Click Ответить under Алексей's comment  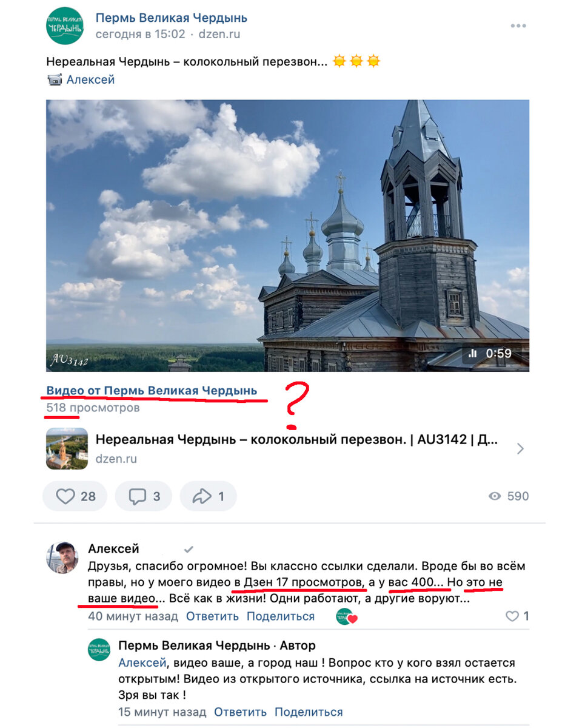212,616
